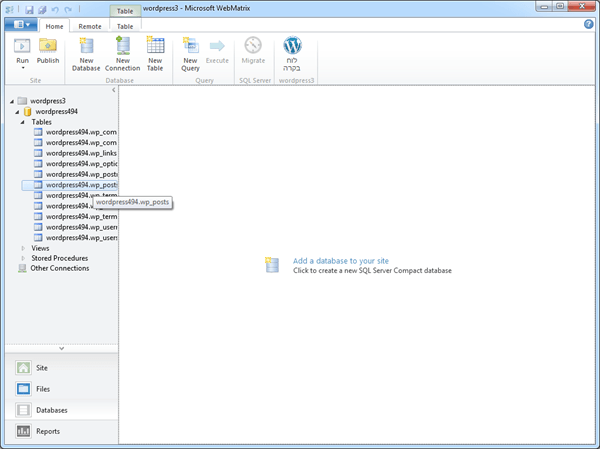
Task: Collapse the navigation pane with the chevron
Action: tap(114, 90)
